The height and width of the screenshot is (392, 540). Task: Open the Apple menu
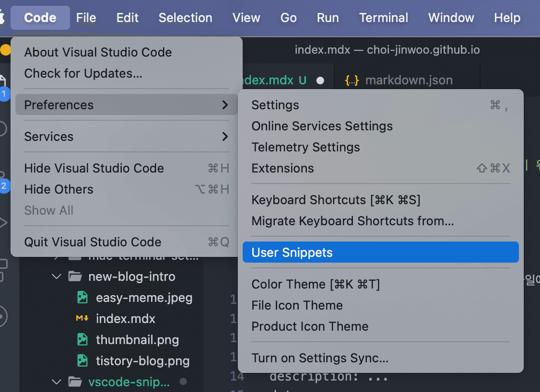(4, 18)
